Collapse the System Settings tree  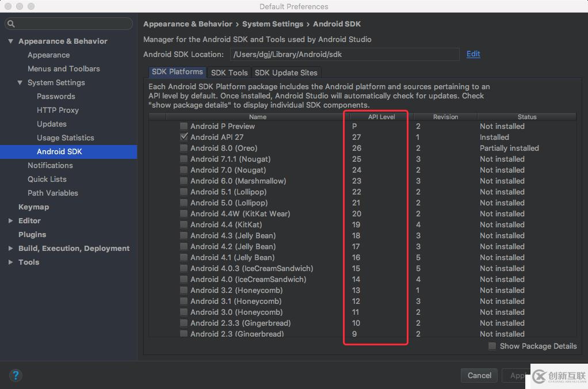(20, 82)
